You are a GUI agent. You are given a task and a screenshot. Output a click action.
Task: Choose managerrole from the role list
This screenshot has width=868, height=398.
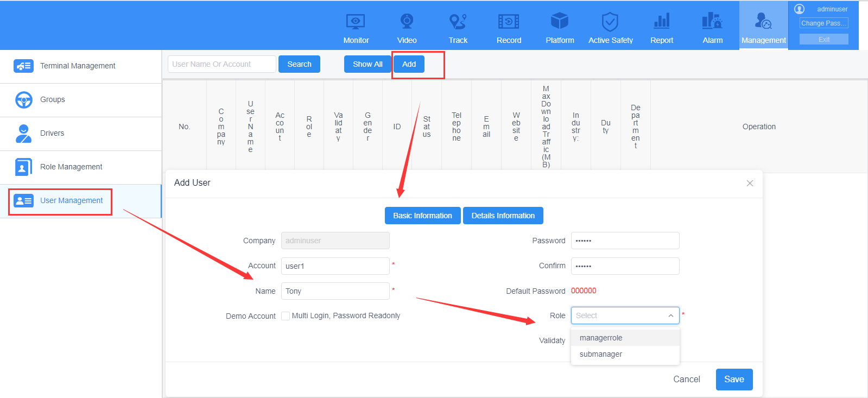(x=625, y=338)
